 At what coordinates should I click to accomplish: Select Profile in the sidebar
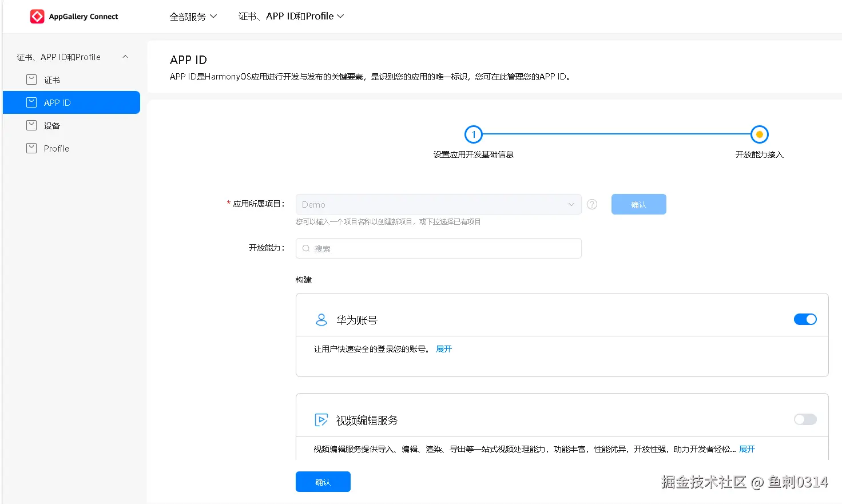(72, 148)
